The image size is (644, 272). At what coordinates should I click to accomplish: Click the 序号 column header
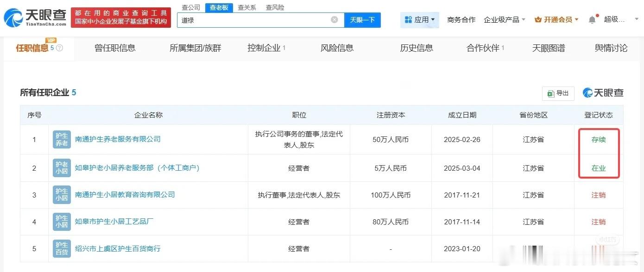coord(34,115)
